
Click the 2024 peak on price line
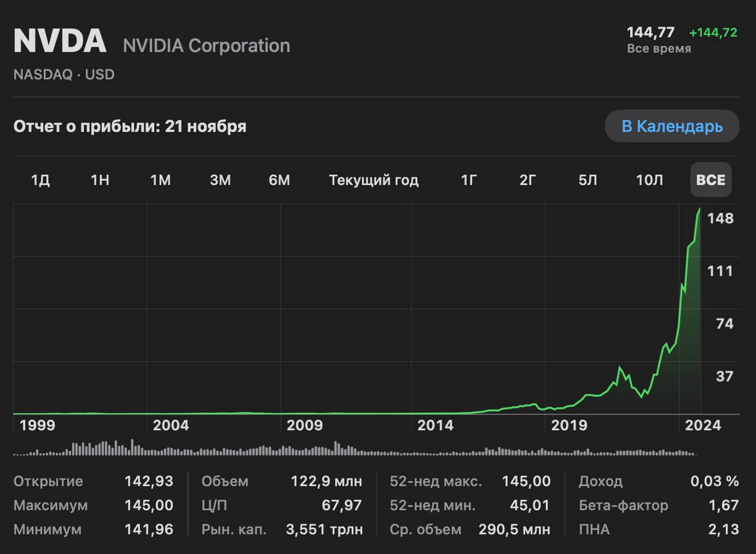[699, 209]
